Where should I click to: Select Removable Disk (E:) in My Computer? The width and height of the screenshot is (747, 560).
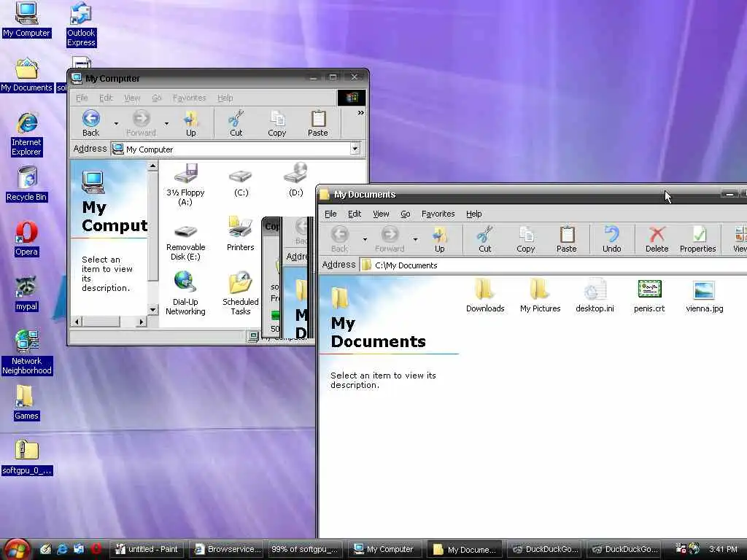185,244
